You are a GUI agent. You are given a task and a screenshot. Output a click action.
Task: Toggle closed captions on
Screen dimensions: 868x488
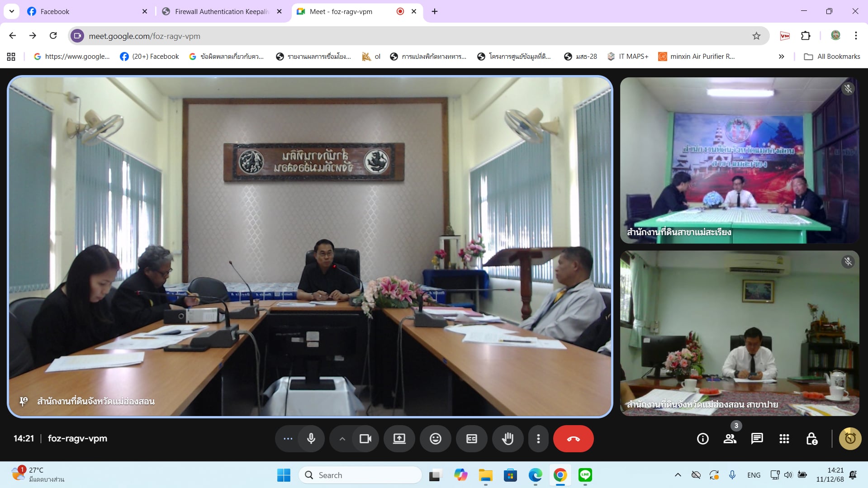(471, 439)
